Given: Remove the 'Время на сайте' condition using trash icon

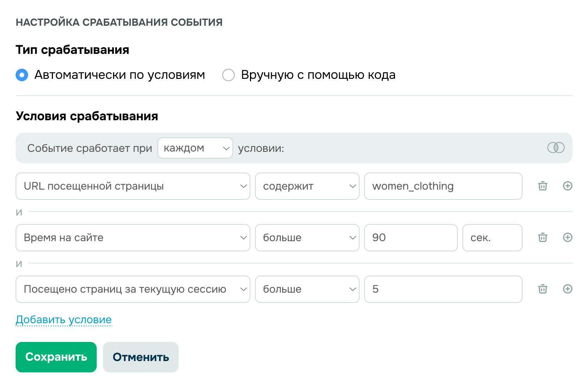Looking at the screenshot, I should (542, 237).
